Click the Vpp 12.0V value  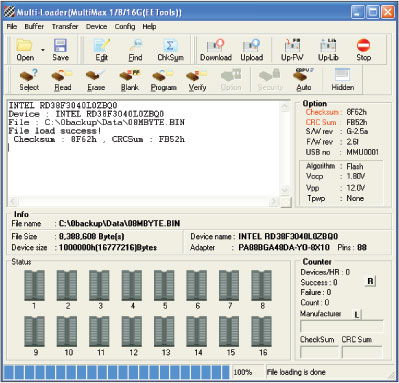(356, 188)
